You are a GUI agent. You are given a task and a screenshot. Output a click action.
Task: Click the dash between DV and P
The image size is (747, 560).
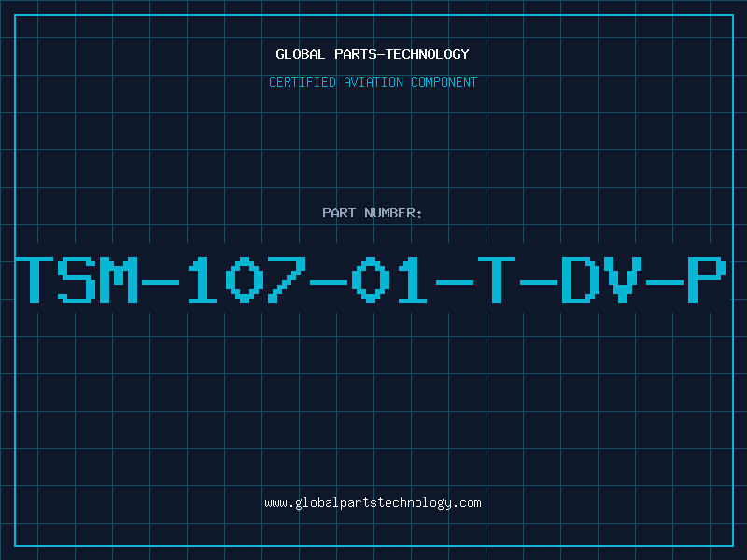pos(665,283)
